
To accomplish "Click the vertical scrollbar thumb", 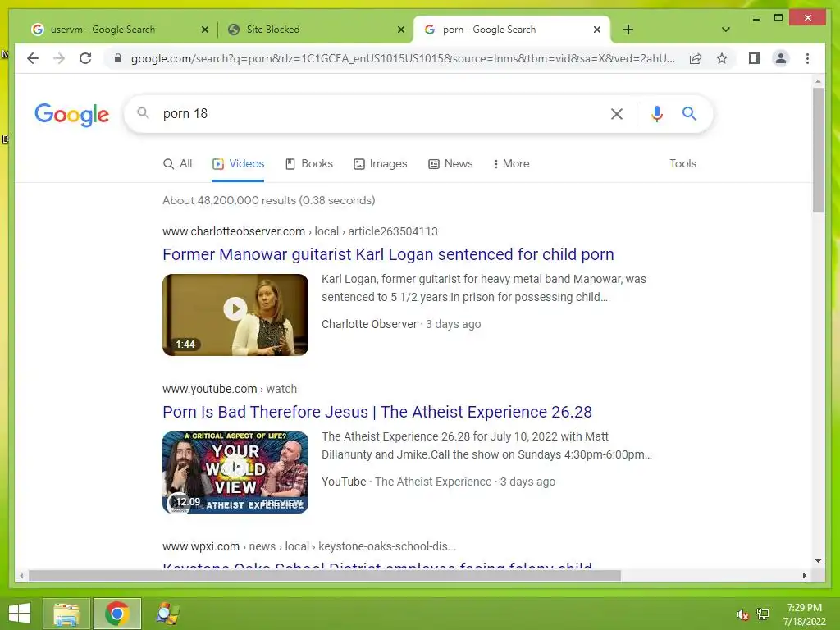I will click(x=818, y=150).
